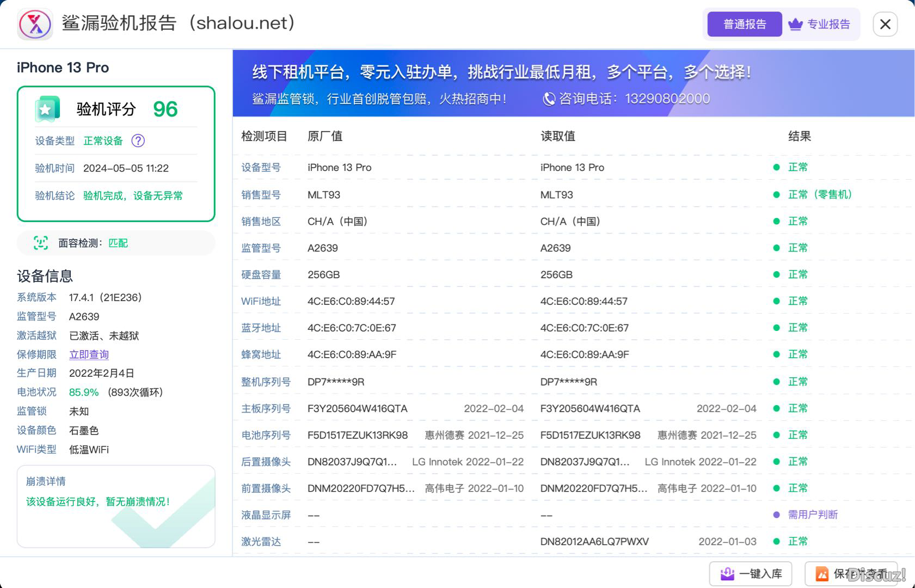The width and height of the screenshot is (915, 588).
Task: Switch to 专业报告 tab
Action: (819, 24)
